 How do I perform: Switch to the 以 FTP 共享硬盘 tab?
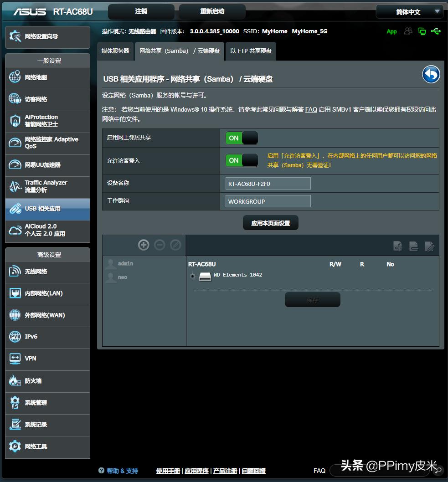[x=251, y=51]
